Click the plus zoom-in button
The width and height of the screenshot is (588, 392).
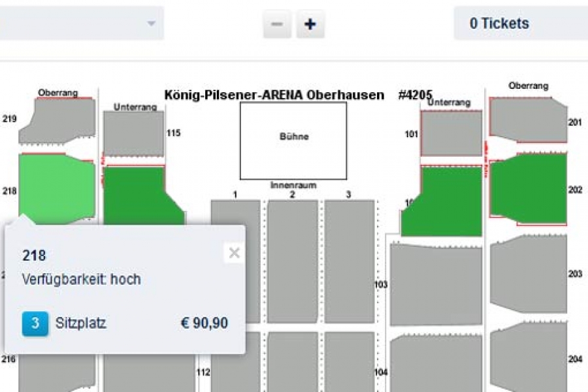point(310,24)
